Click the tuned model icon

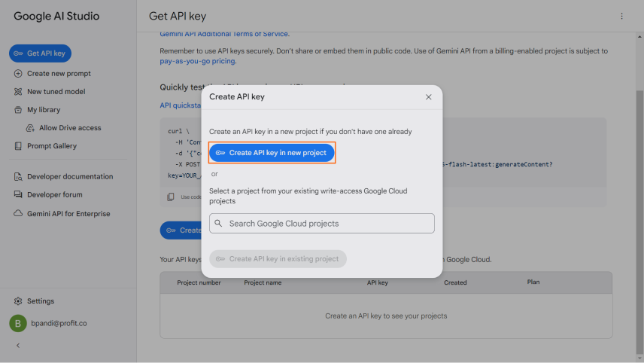[x=18, y=92]
